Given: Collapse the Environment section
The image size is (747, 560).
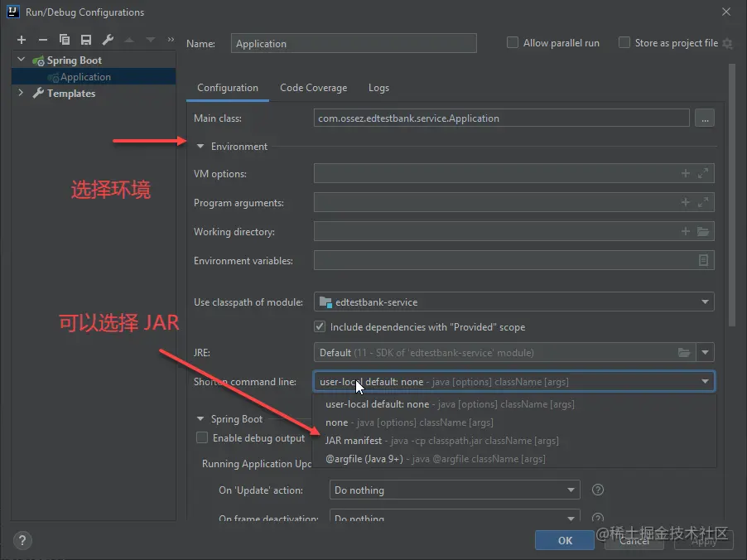Looking at the screenshot, I should [200, 147].
